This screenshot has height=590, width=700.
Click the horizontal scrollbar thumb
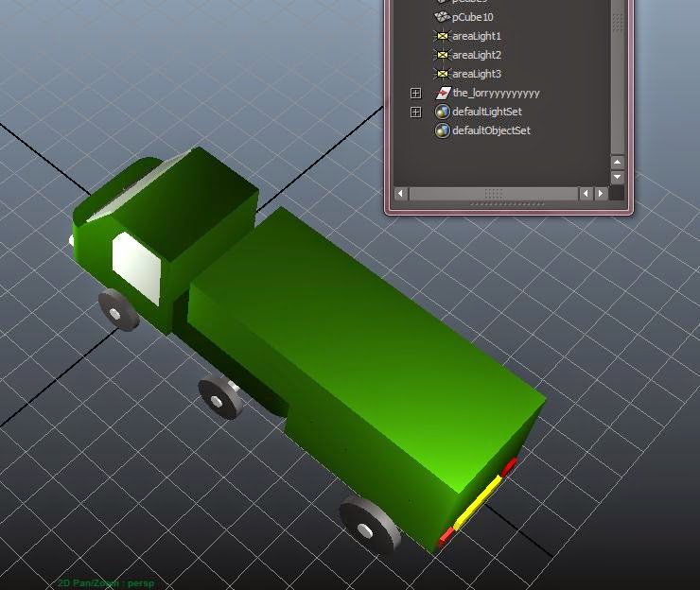(493, 193)
